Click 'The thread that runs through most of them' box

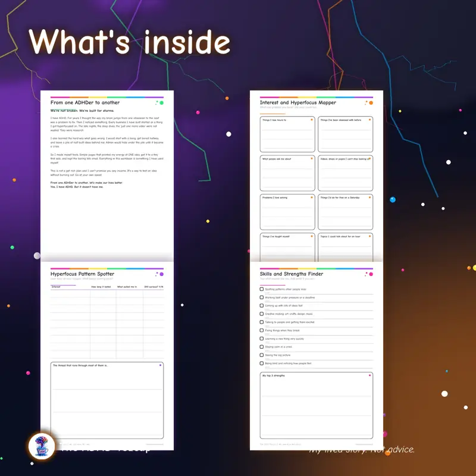tap(107, 400)
